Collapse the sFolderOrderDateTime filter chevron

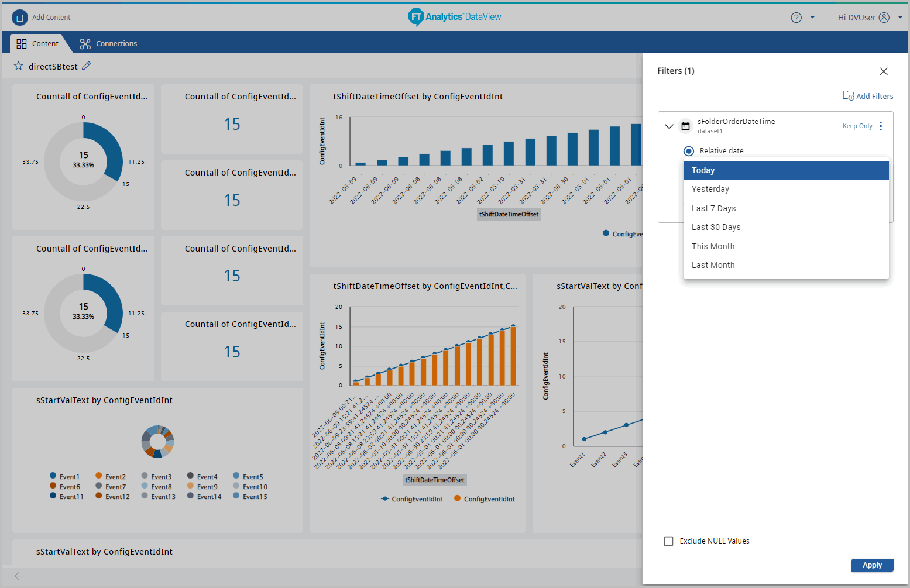tap(669, 126)
